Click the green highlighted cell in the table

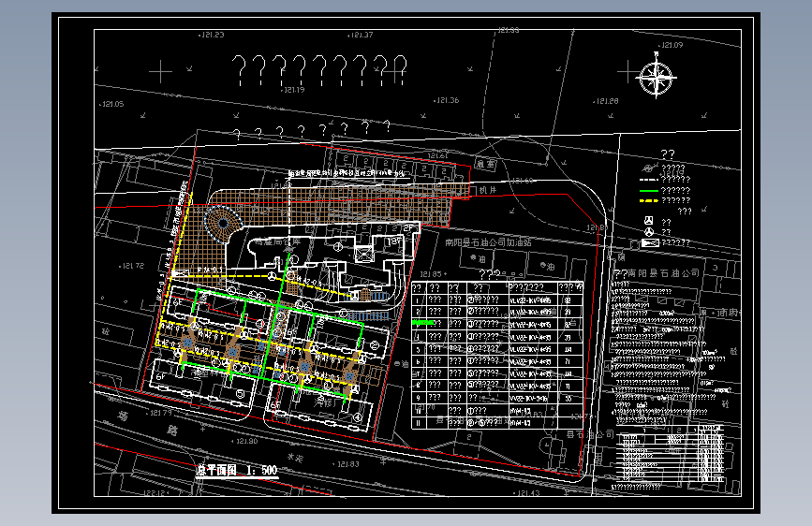[423, 323]
